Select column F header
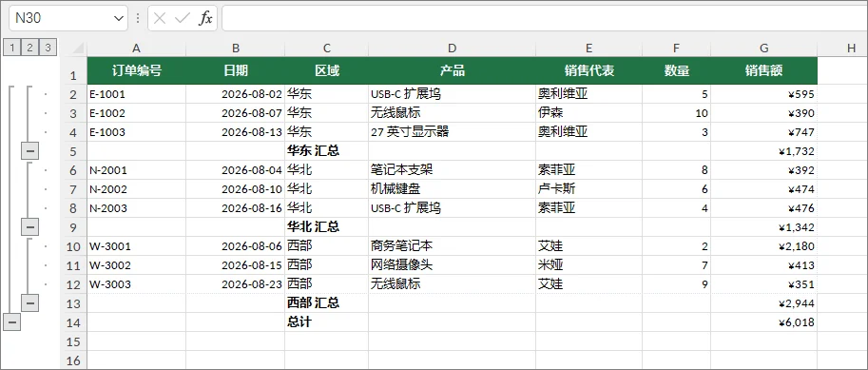Image resolution: width=868 pixels, height=370 pixels. pyautogui.click(x=676, y=49)
